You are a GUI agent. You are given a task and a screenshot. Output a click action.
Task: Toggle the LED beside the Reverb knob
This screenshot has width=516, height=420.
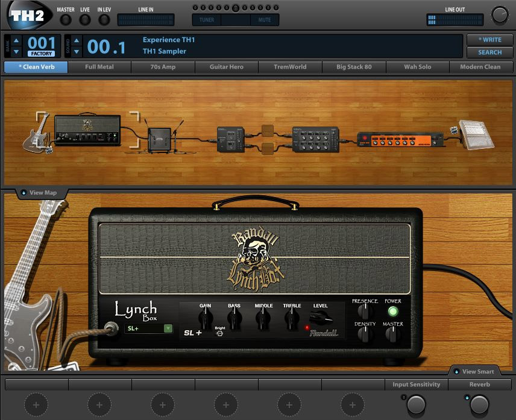click(467, 398)
